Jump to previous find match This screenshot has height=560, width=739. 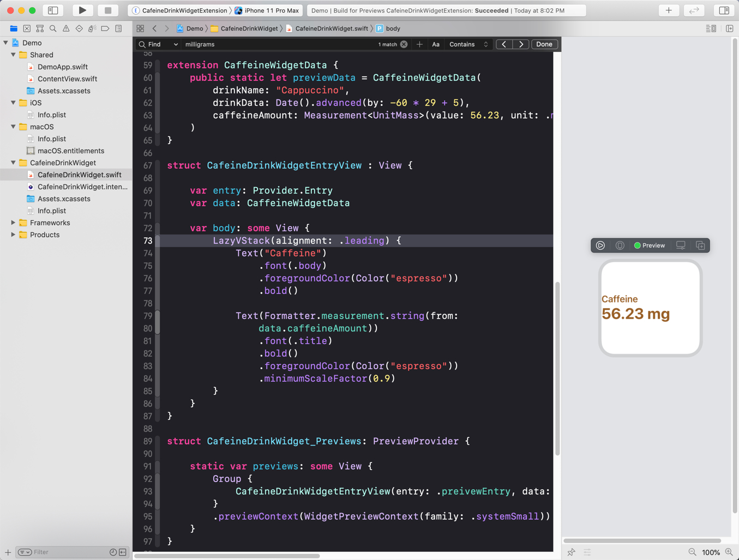(x=504, y=44)
